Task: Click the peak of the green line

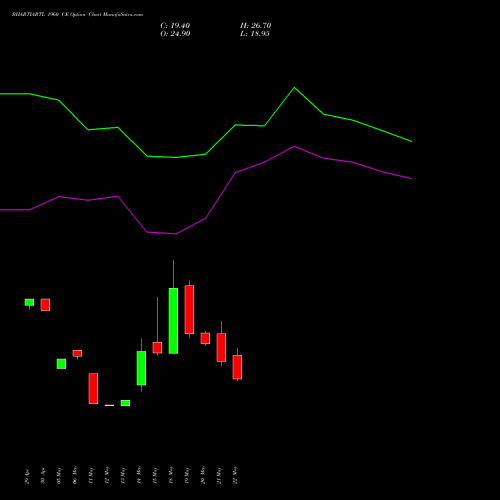Action: pos(294,88)
